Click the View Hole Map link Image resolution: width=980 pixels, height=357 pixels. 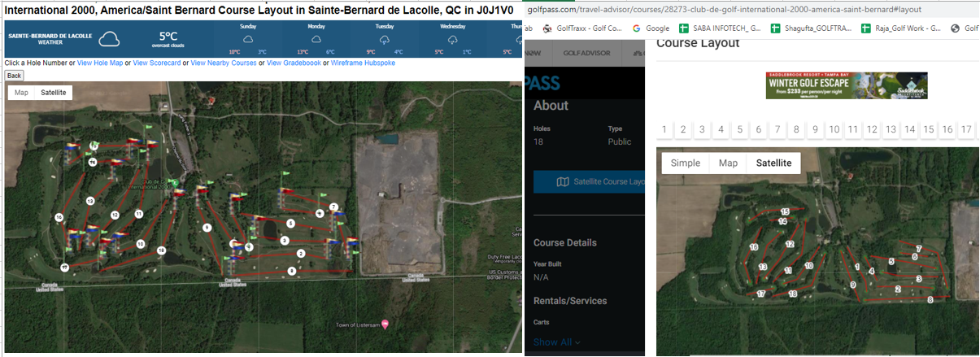coord(99,63)
